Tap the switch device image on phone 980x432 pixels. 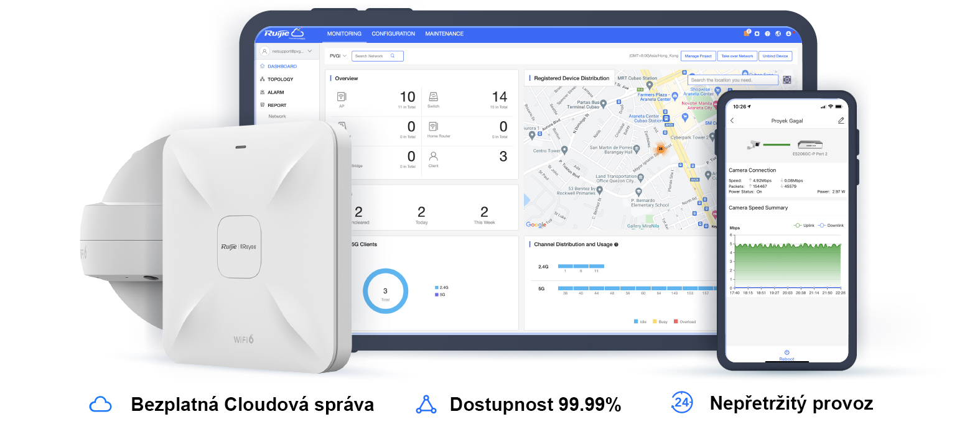[x=810, y=145]
